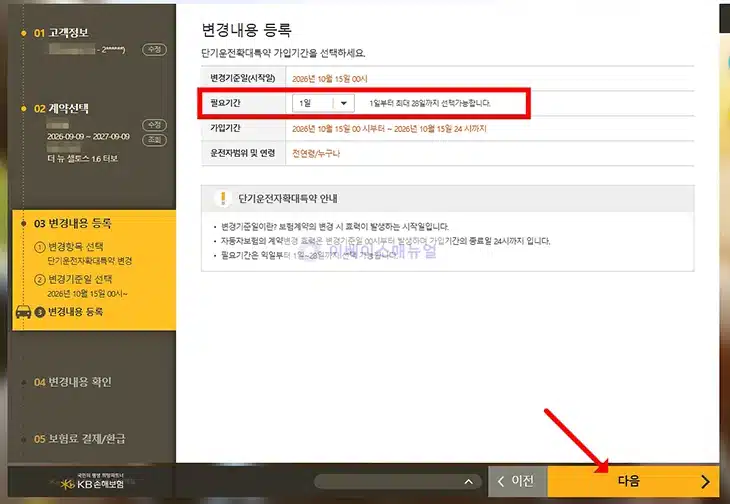This screenshot has height=504, width=730.
Task: Select step 01 고객정보
Action: 61,33
